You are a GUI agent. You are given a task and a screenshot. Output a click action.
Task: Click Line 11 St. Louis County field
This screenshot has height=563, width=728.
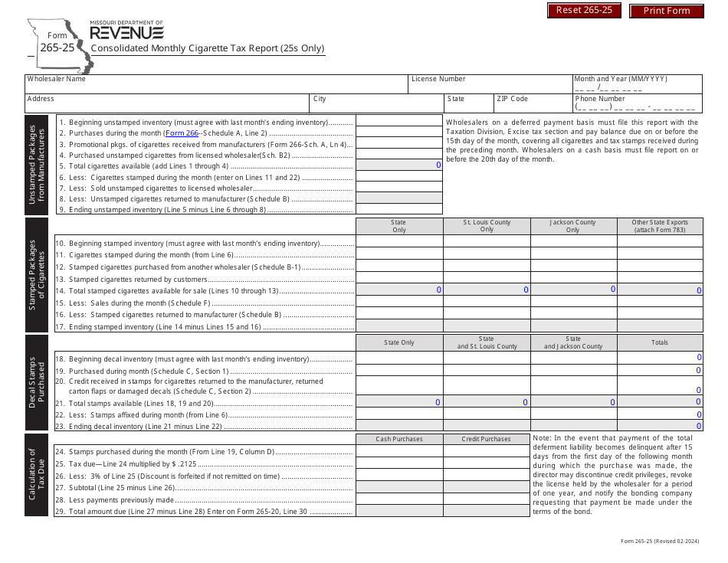point(487,254)
